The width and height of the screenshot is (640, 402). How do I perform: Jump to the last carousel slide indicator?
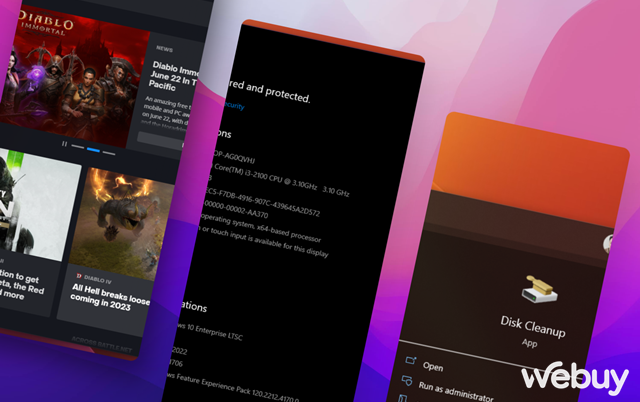[x=107, y=152]
